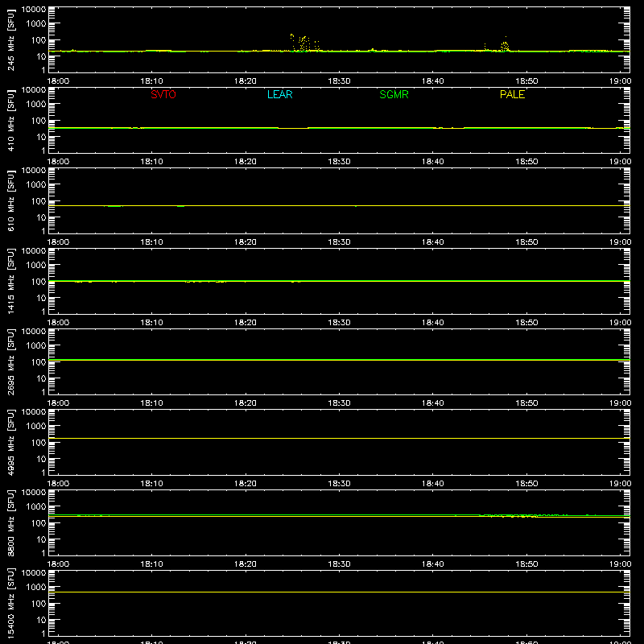
Task: Click the 1000 y-axis label on 2695 MHz panel
Action: 36,345
